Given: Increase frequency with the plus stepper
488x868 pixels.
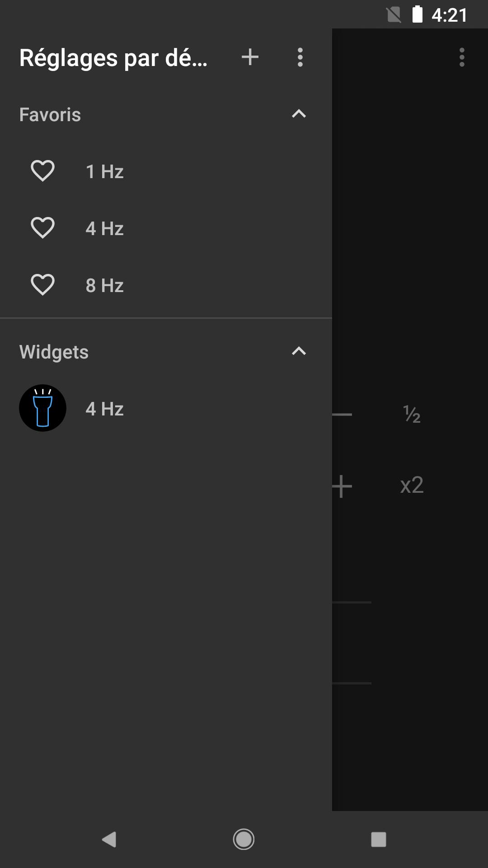Looking at the screenshot, I should [342, 486].
